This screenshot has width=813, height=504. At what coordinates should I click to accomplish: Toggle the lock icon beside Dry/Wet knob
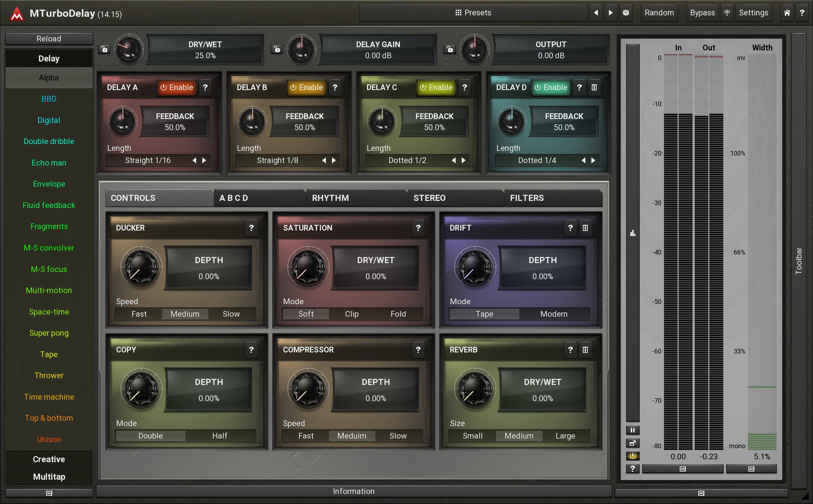(x=104, y=49)
